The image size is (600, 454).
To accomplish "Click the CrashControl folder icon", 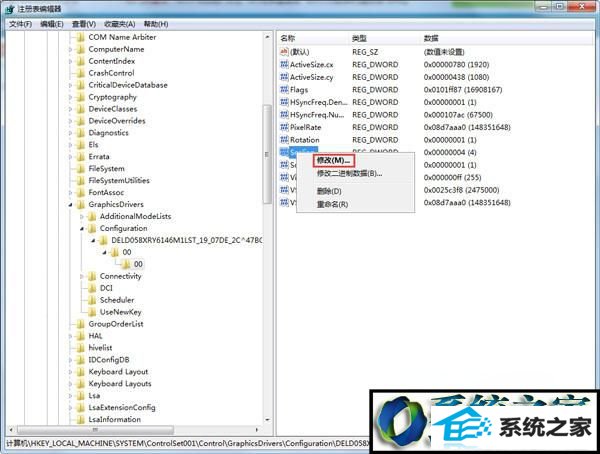I will 80,73.
